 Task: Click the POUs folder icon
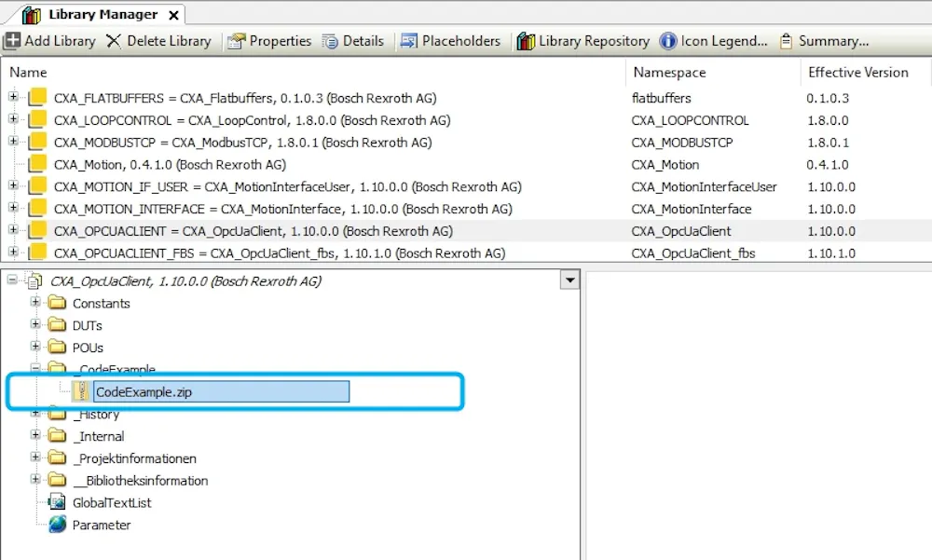(x=57, y=348)
